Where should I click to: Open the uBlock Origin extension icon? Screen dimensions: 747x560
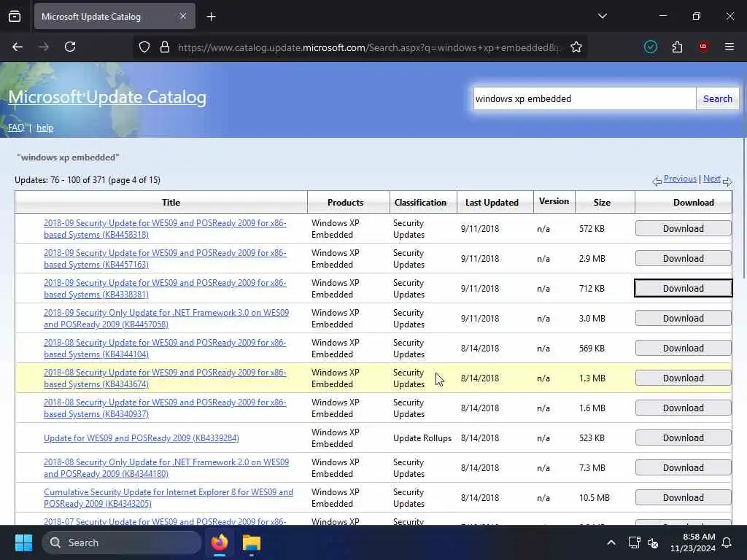coord(703,47)
